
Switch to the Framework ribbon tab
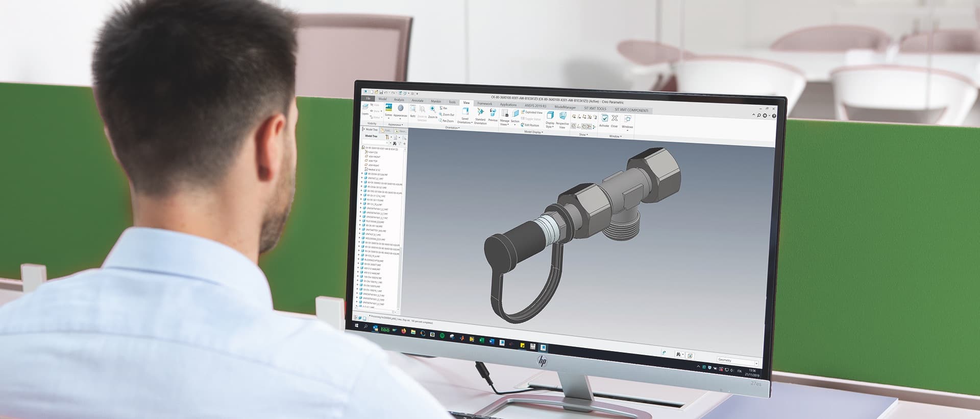pyautogui.click(x=485, y=104)
